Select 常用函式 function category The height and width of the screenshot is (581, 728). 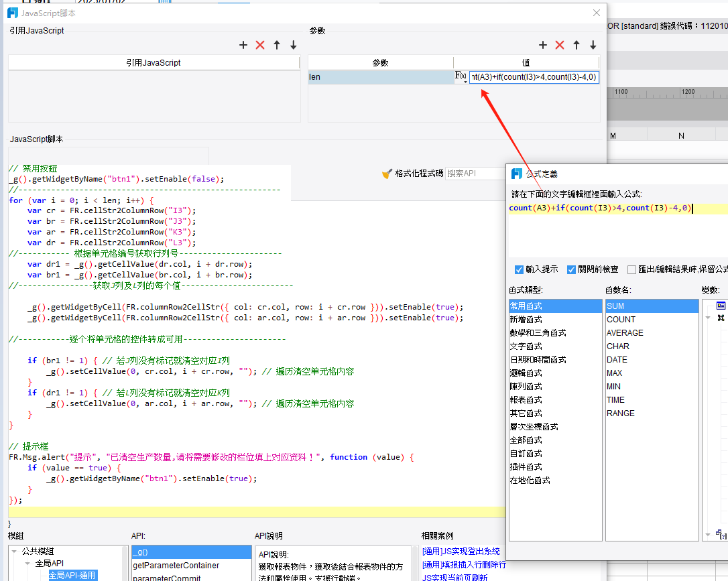(555, 306)
